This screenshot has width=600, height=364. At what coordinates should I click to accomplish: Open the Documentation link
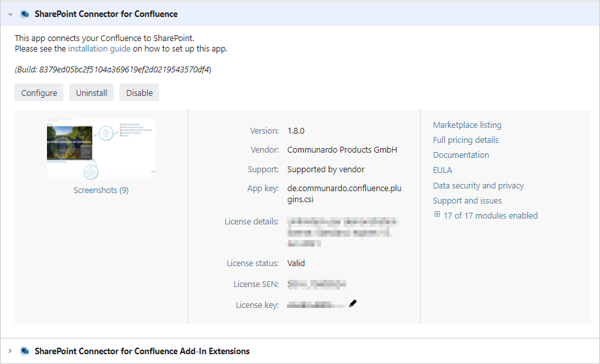tap(461, 155)
